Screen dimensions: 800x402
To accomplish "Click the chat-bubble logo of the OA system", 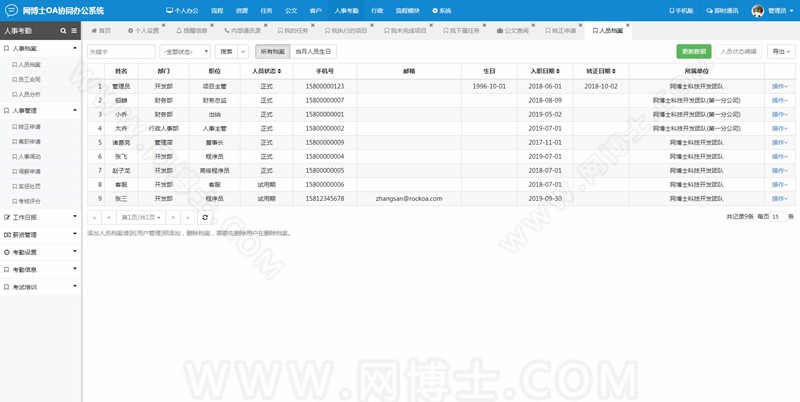I will pos(11,10).
